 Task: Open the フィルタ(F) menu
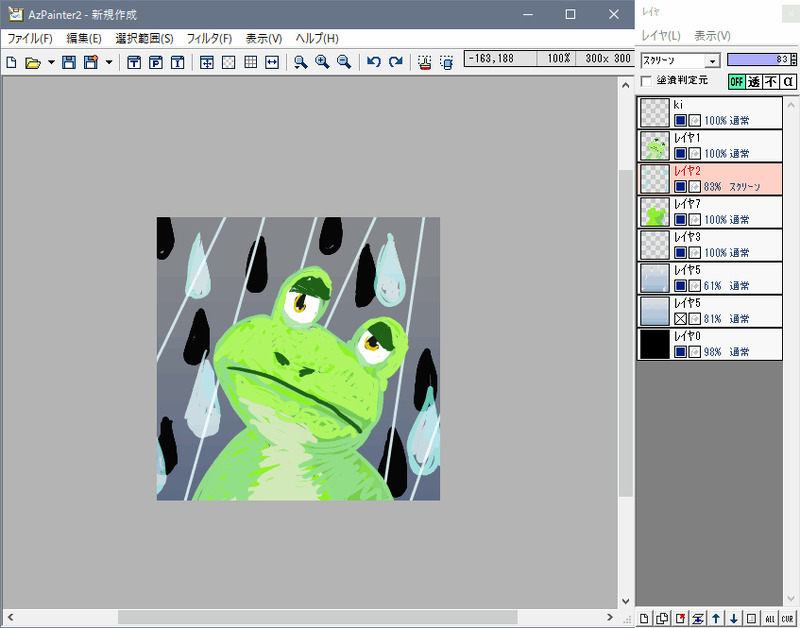209,39
